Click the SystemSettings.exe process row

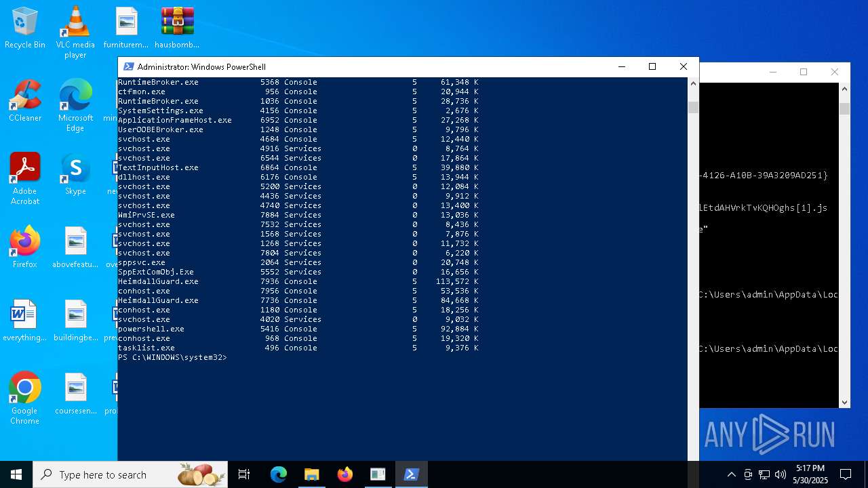click(298, 110)
